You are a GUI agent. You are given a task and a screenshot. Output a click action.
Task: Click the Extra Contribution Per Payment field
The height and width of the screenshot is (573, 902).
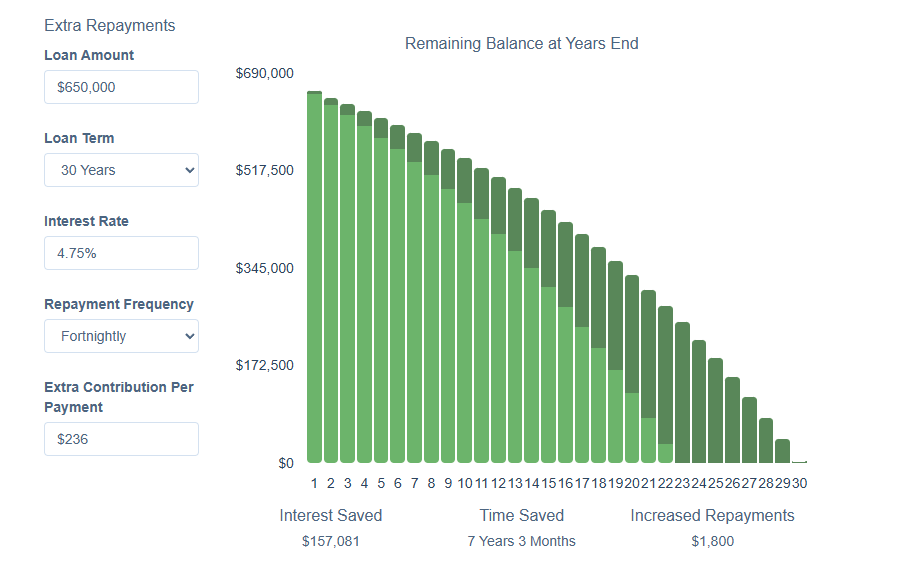pos(121,439)
